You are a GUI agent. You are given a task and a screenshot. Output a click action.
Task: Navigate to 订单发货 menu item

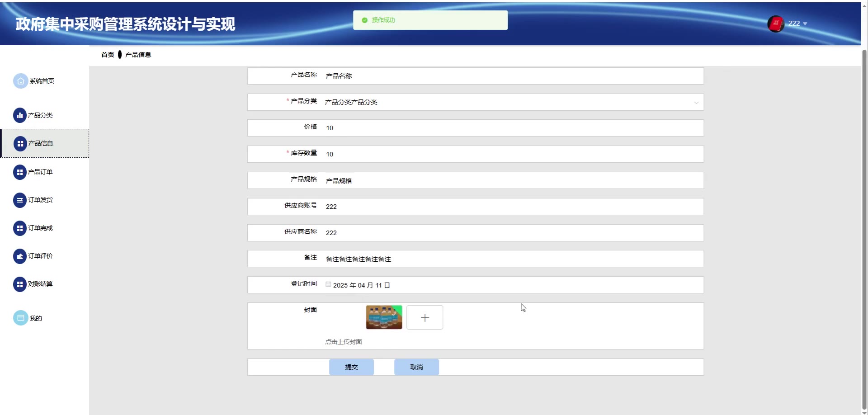[45, 200]
